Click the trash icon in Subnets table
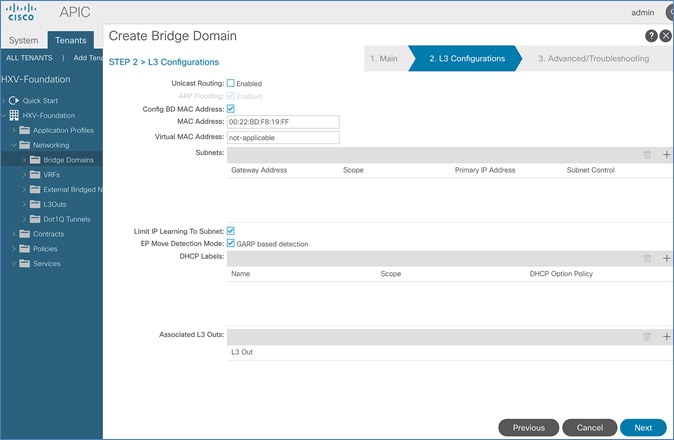 (x=647, y=155)
